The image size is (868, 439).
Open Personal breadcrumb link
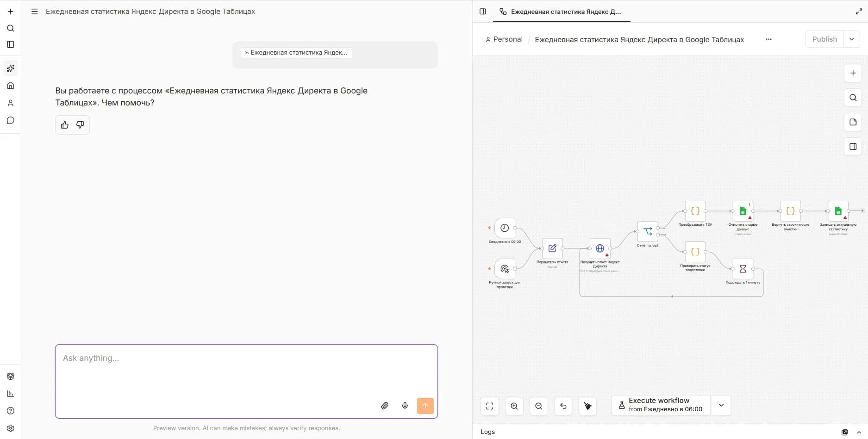pos(504,39)
